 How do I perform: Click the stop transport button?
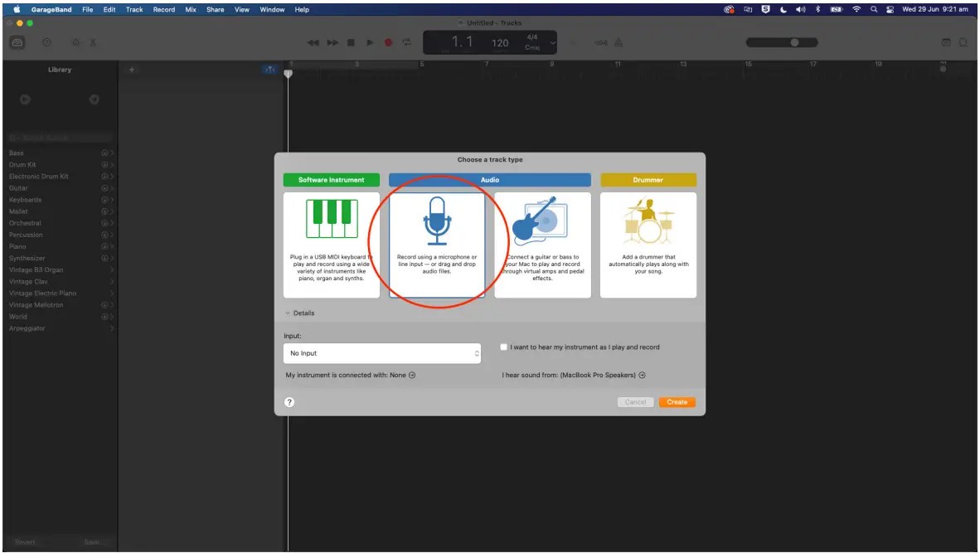[x=352, y=42]
